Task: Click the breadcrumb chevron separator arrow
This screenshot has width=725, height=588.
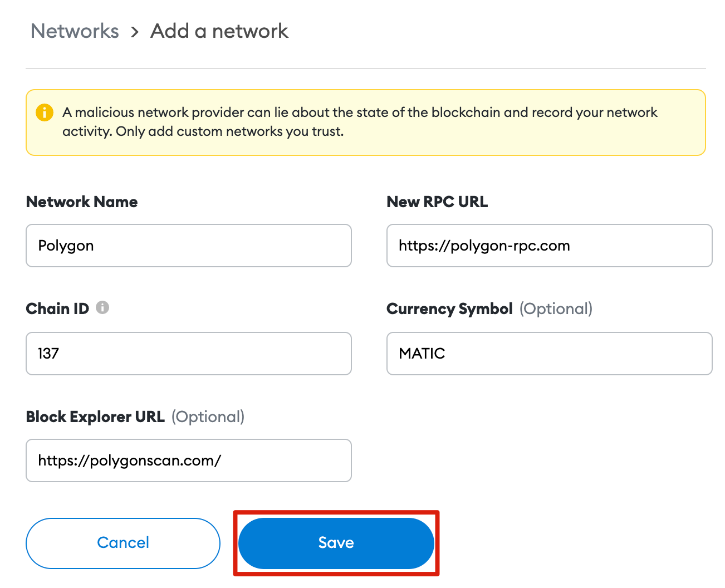Action: [x=135, y=32]
